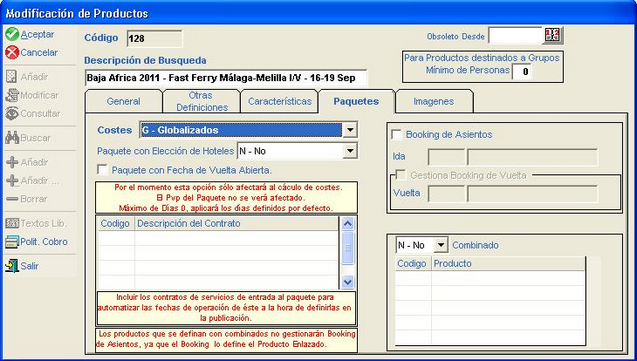Click the Modificar icon in sidebar
Screen dimensions: 637x361
click(12, 95)
